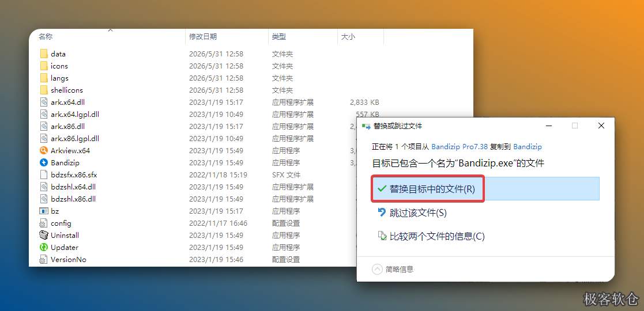Click the green checkmark replace icon

click(x=382, y=189)
